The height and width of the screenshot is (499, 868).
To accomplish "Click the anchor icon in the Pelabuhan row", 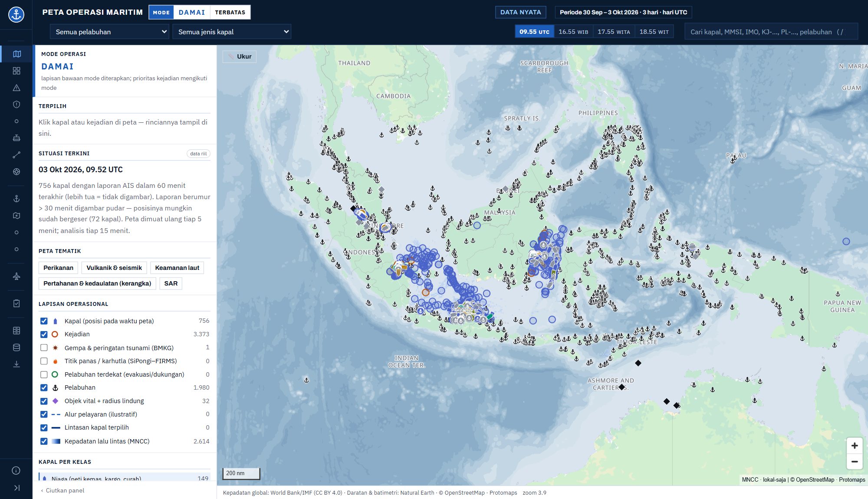I will (55, 387).
